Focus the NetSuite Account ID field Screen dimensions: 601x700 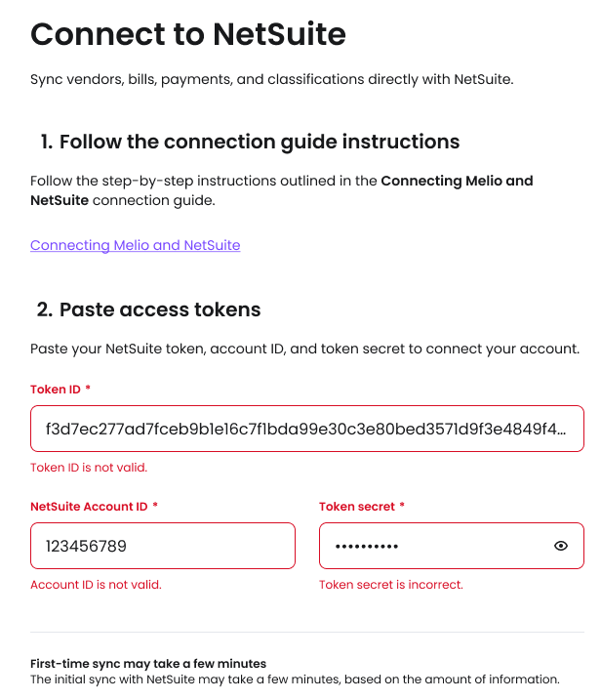(x=163, y=546)
